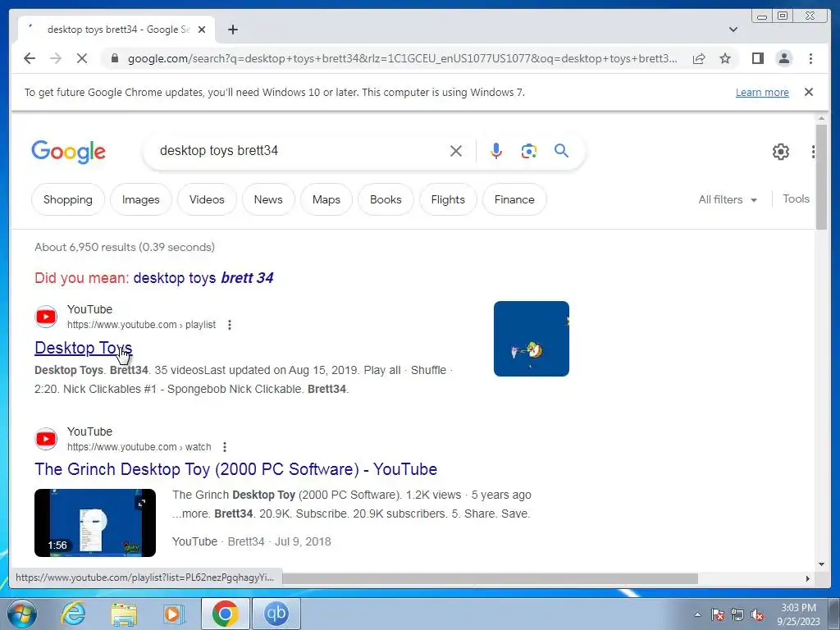Click YouTube favicon of playlist result

click(46, 317)
